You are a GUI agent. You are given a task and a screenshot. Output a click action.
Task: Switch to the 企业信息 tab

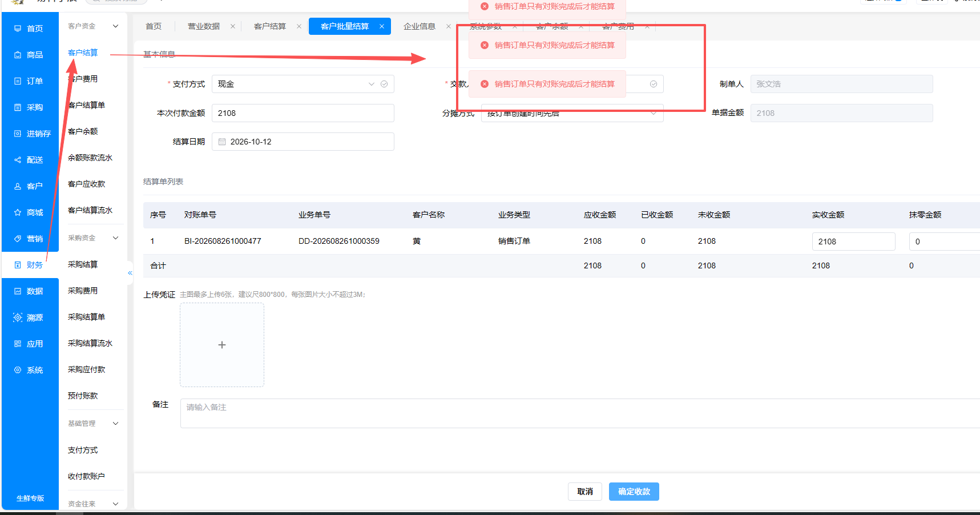420,26
